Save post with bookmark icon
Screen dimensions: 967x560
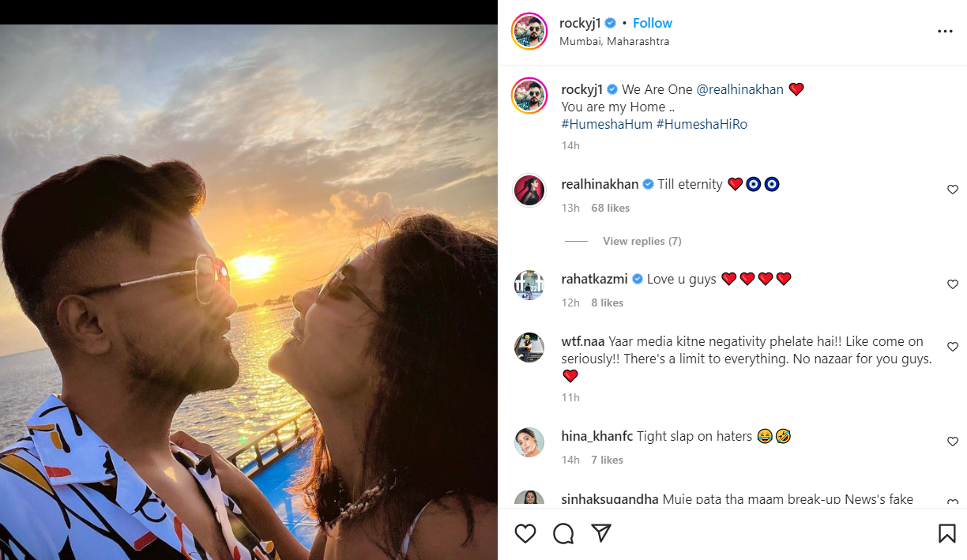pyautogui.click(x=946, y=534)
